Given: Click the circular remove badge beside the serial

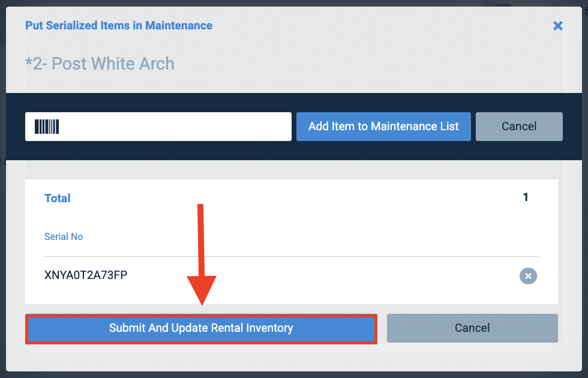Looking at the screenshot, I should tap(528, 276).
